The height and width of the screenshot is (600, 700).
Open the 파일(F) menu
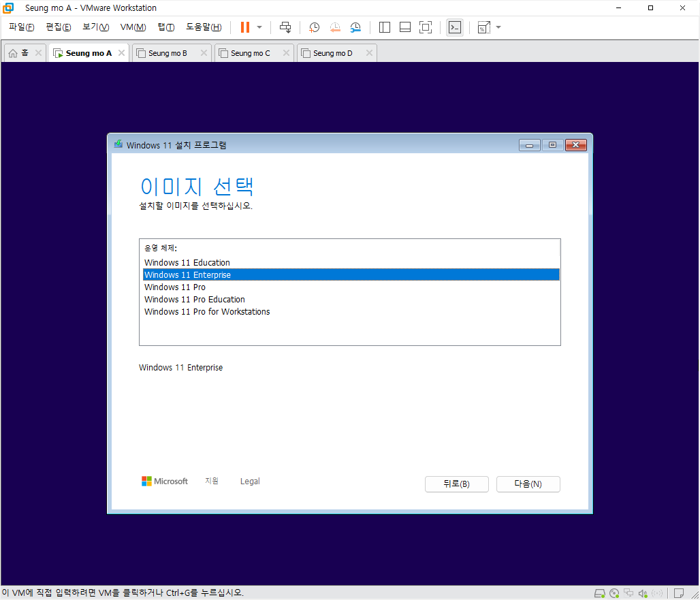tap(21, 27)
